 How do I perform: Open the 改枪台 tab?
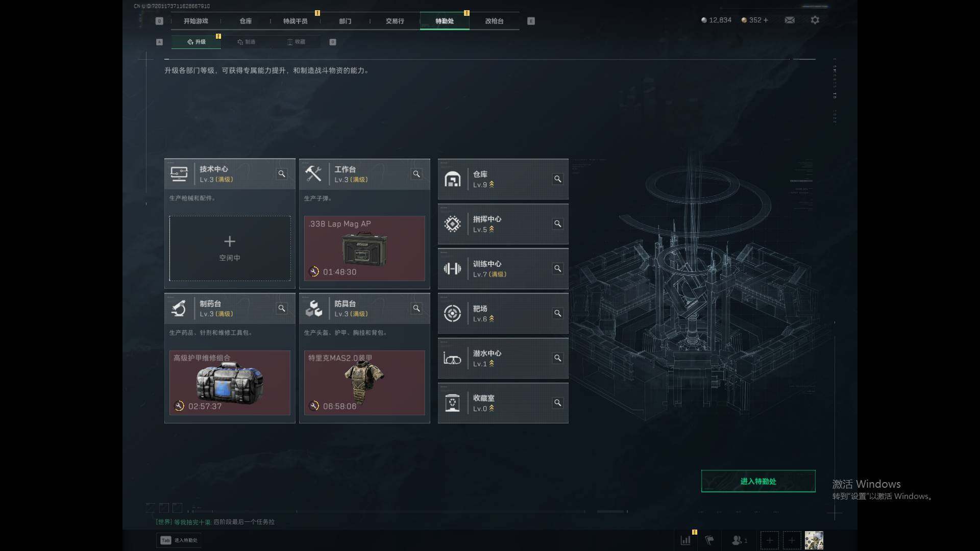coord(494,21)
